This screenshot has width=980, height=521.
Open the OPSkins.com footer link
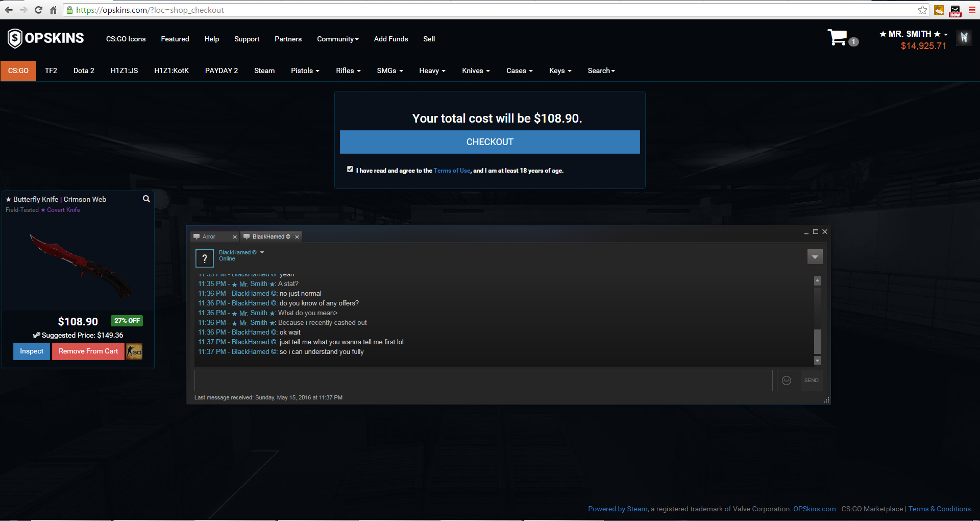tap(815, 509)
